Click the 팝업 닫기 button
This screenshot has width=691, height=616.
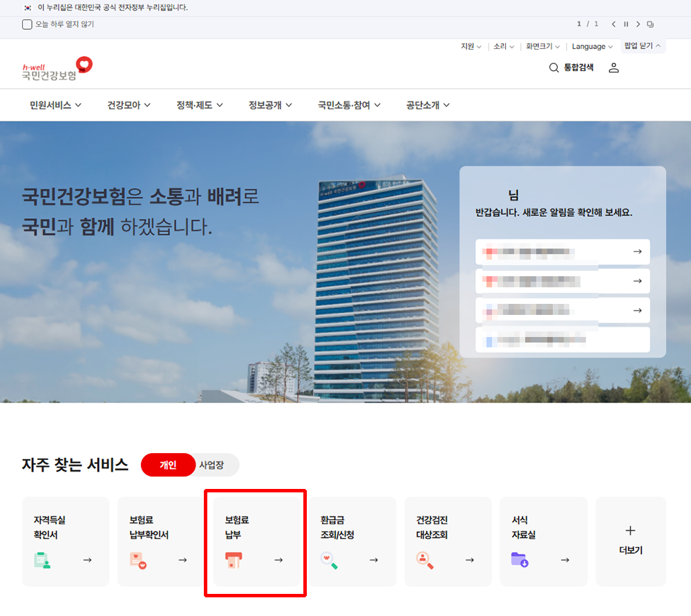coord(642,46)
